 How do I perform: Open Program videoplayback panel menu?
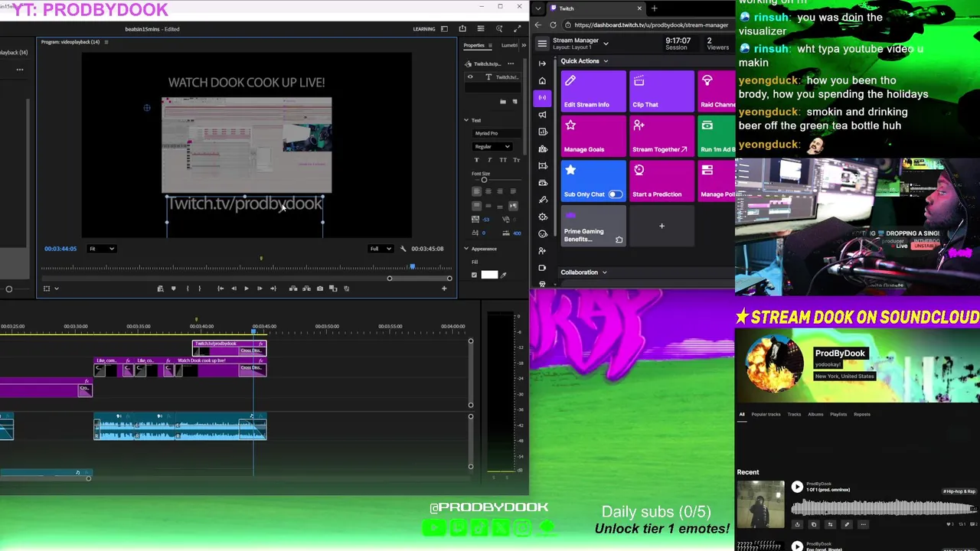point(106,42)
